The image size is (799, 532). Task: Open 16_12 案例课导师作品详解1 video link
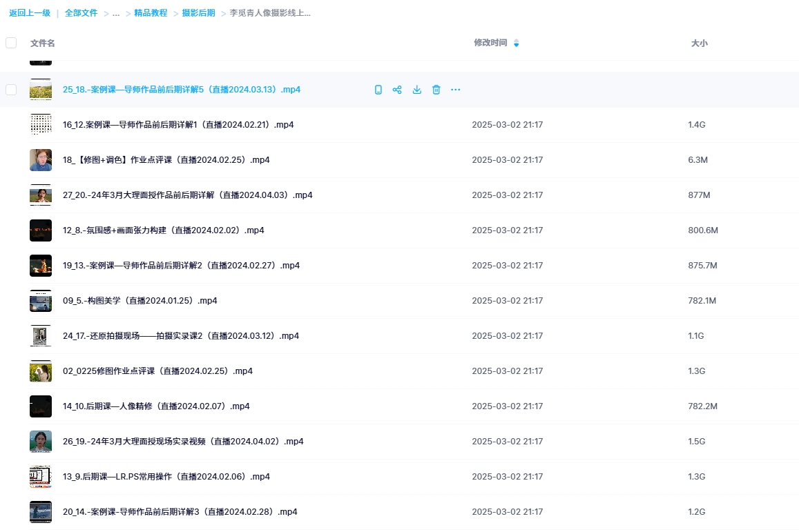click(178, 124)
